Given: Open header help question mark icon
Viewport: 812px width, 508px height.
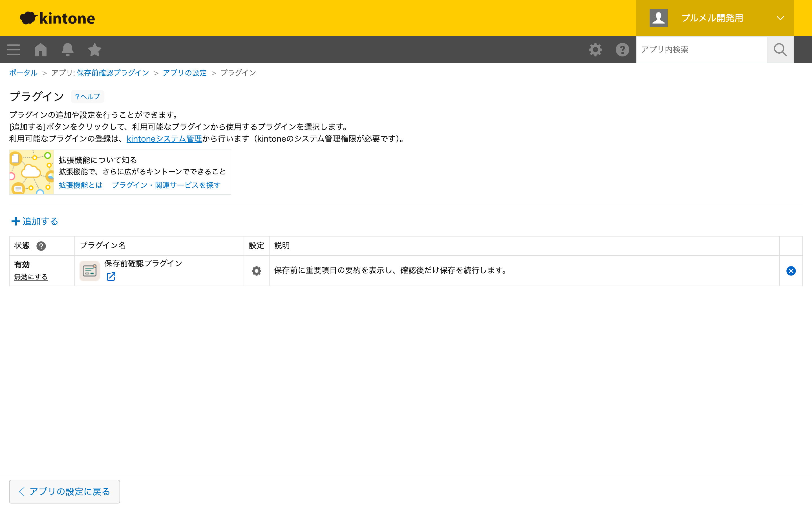Looking at the screenshot, I should [x=623, y=50].
